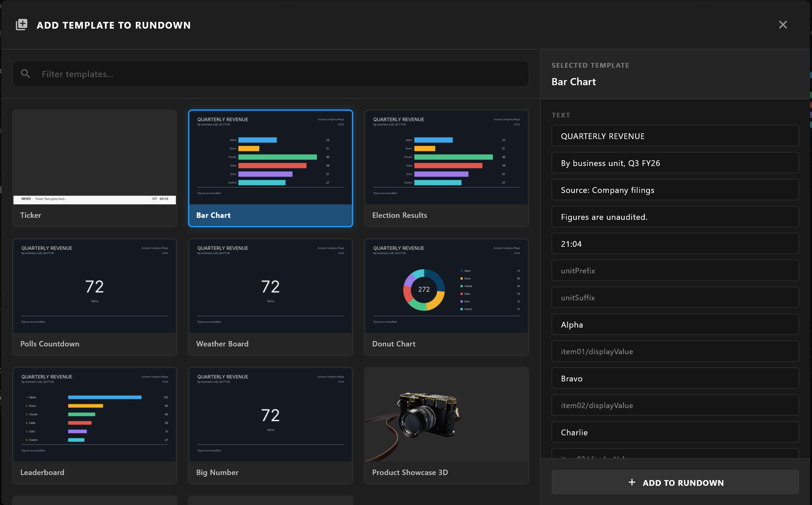Select the Big Number template card

[x=271, y=425]
